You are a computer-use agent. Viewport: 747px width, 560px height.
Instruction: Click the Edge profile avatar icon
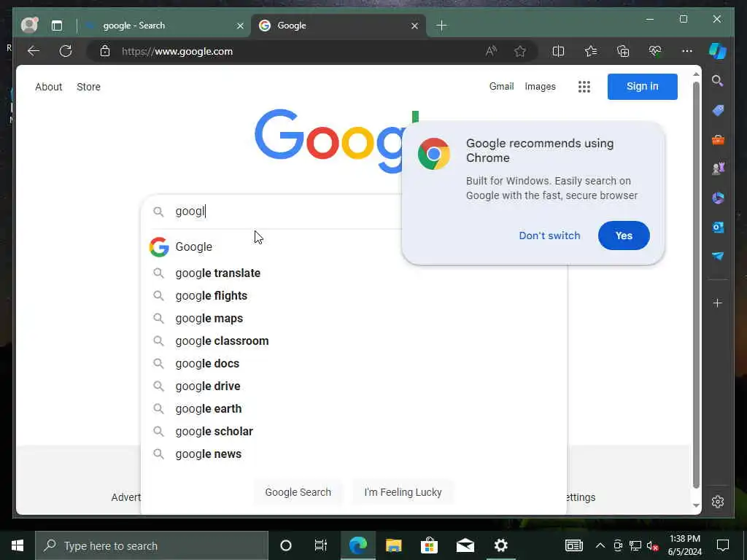tap(29, 26)
